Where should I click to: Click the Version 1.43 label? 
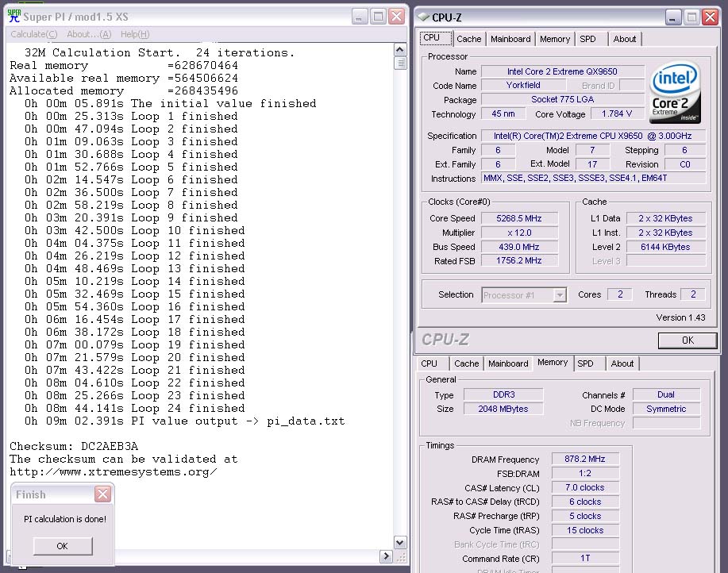coord(680,317)
